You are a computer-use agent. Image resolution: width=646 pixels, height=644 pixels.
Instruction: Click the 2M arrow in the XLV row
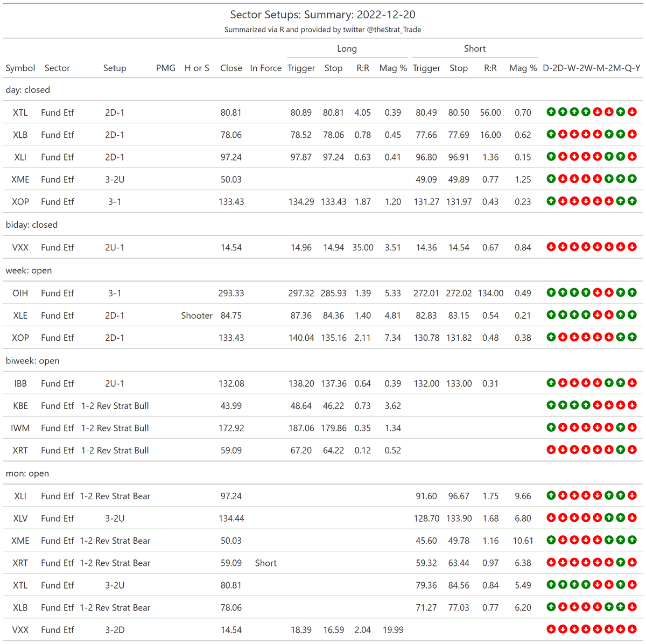[x=609, y=517]
